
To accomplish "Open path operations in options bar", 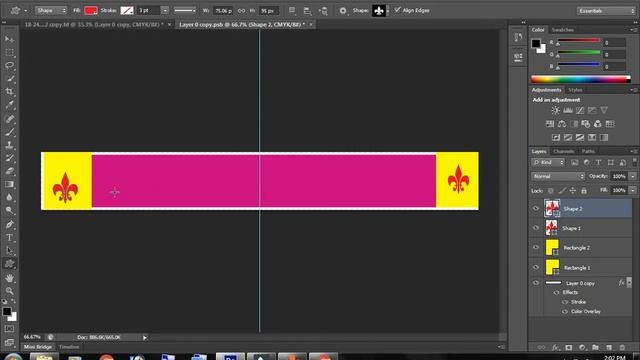I will point(292,11).
